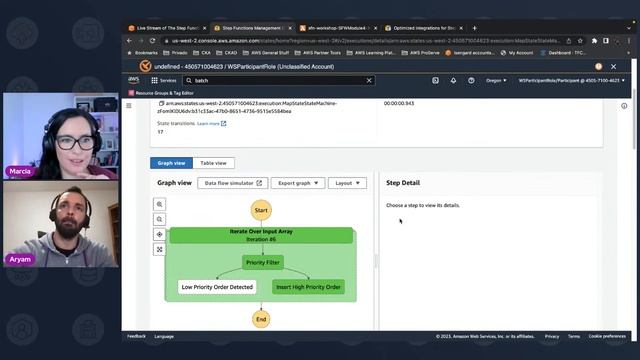Toggle the browser side panel
The width and height of the screenshot is (640, 360).
(x=606, y=41)
